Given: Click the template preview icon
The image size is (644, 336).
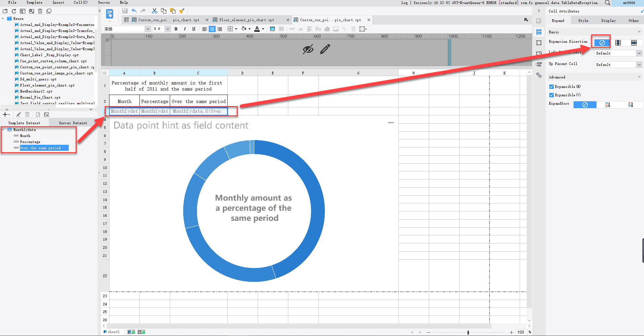Looking at the screenshot, I should 110,14.
